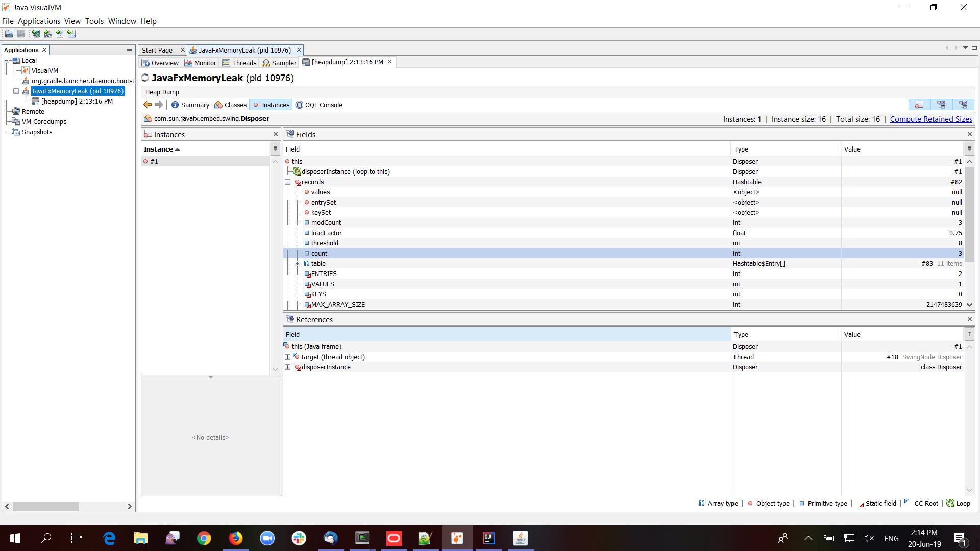
Task: Toggle the References view button at top right
Action: tap(963, 105)
